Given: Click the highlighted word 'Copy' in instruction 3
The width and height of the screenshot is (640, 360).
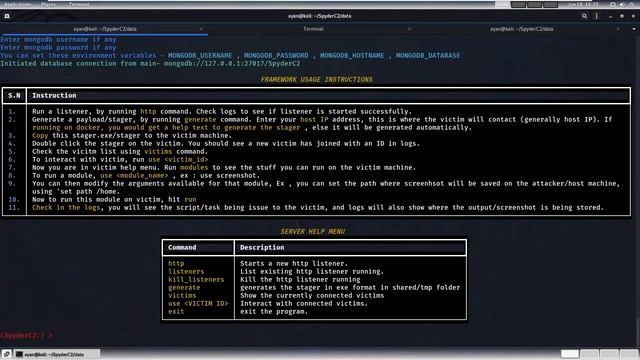Looking at the screenshot, I should [40, 135].
